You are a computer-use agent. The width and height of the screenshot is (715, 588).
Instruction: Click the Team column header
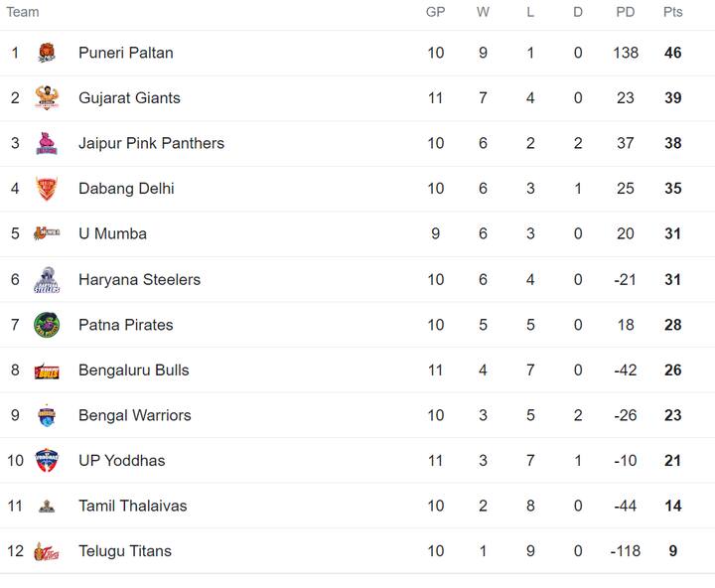coord(22,12)
